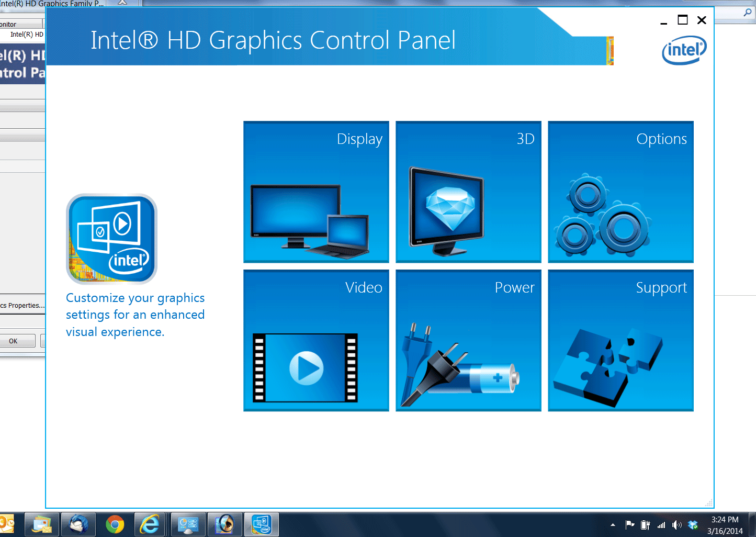Open Thunderbird from the taskbar
Image resolution: width=756 pixels, height=537 pixels.
click(x=78, y=524)
